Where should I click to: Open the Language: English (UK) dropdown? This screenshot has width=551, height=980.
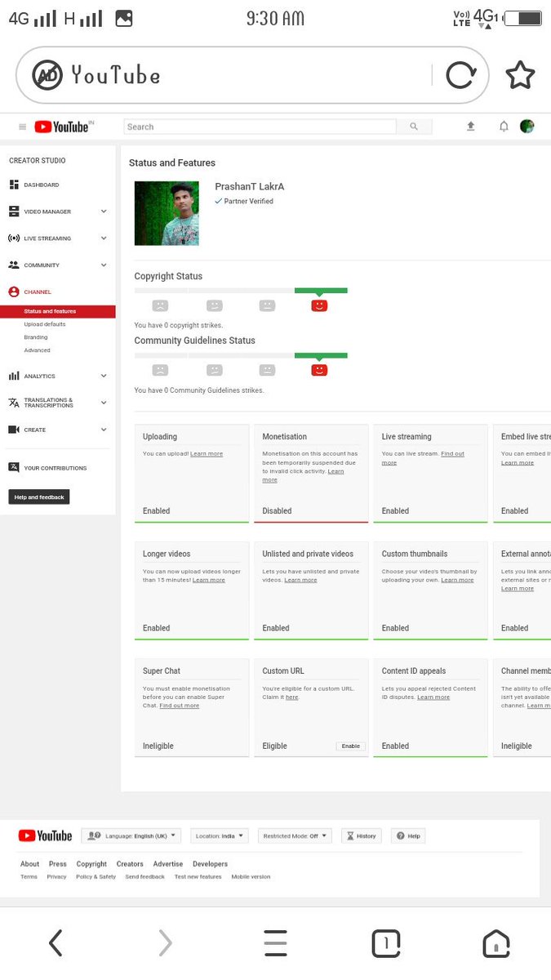click(x=131, y=836)
